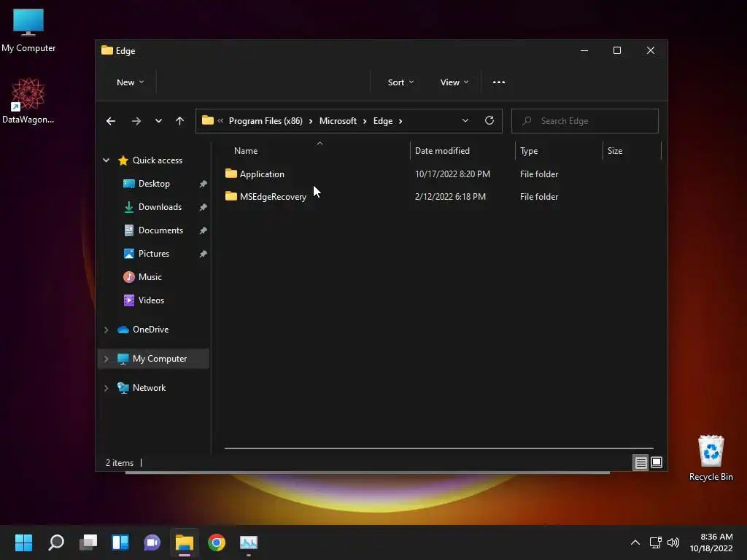Click the pin icon next to Pictures
This screenshot has height=560, width=747.
click(x=203, y=254)
